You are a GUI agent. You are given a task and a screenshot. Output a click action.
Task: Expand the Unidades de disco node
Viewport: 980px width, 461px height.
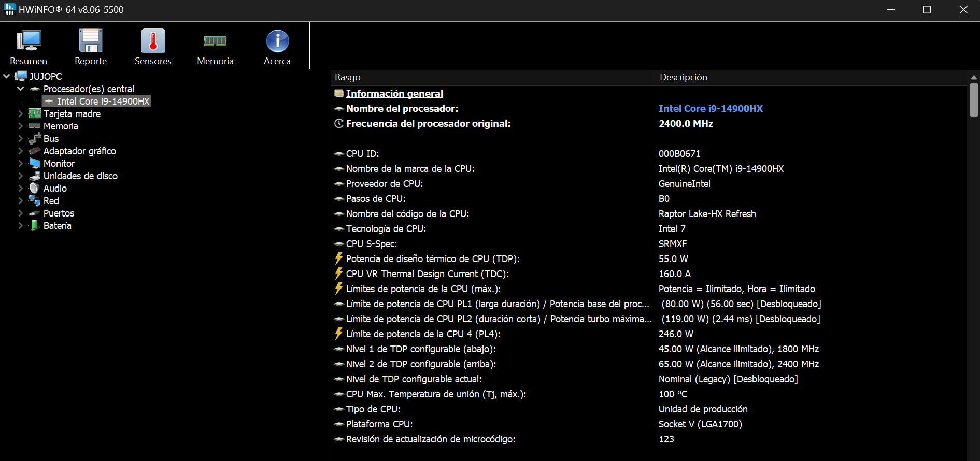(x=21, y=176)
